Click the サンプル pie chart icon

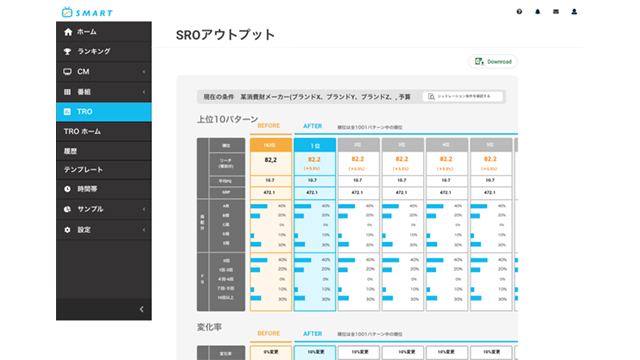pyautogui.click(x=67, y=209)
